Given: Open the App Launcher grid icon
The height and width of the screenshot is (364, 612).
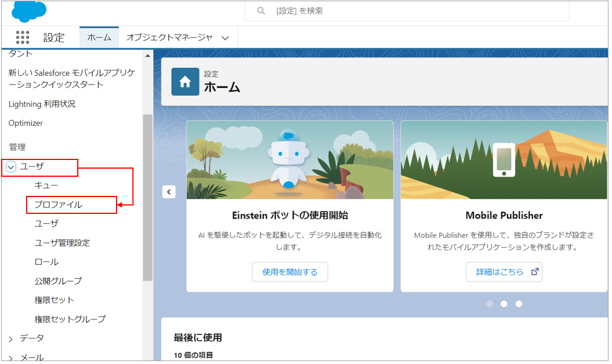Looking at the screenshot, I should [23, 38].
